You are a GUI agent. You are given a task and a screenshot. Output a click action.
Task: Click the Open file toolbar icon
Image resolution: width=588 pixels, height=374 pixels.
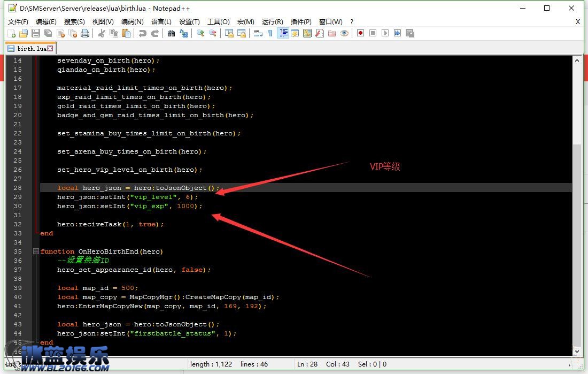point(24,33)
